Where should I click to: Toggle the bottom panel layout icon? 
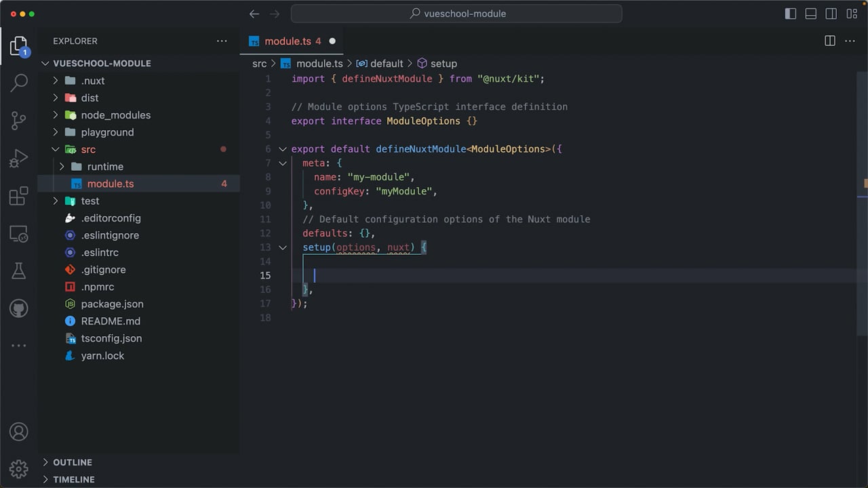point(811,14)
